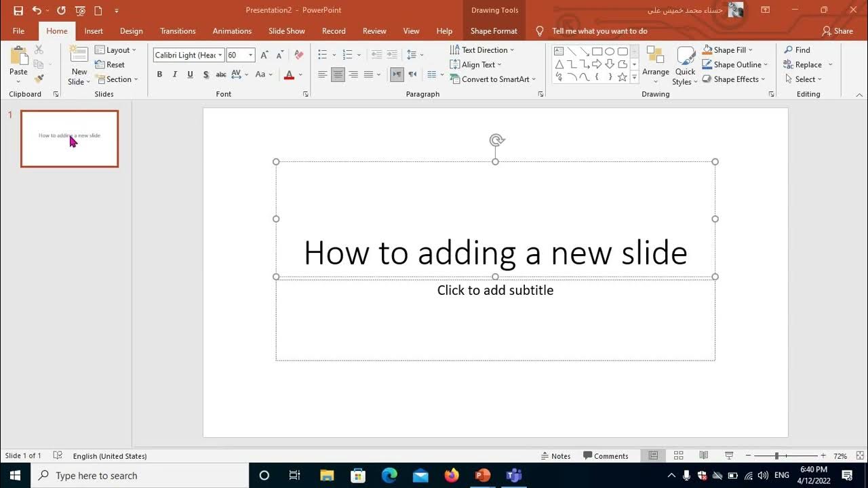This screenshot has height=488, width=868.
Task: Toggle Underline formatting
Action: tap(190, 75)
